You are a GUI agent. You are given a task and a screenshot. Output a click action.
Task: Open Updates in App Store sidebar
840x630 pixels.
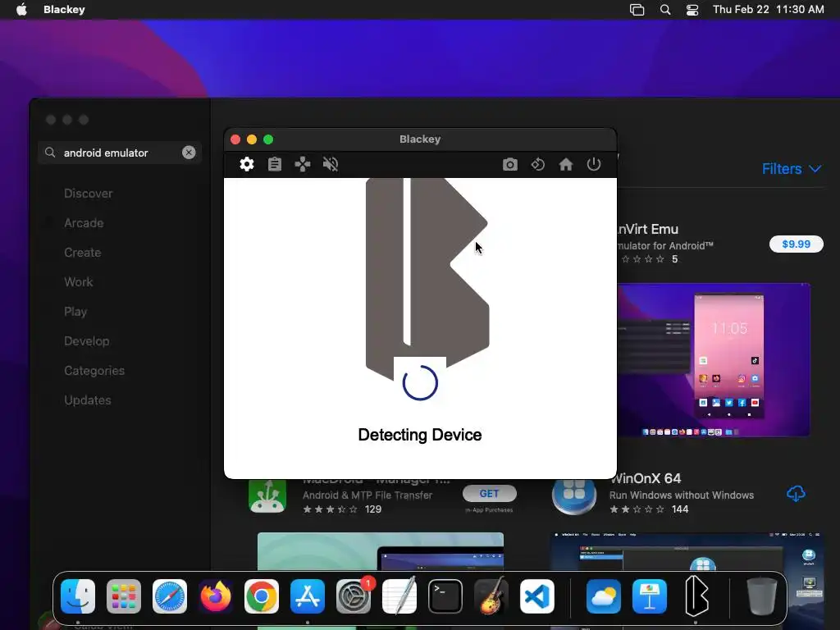[x=87, y=399]
